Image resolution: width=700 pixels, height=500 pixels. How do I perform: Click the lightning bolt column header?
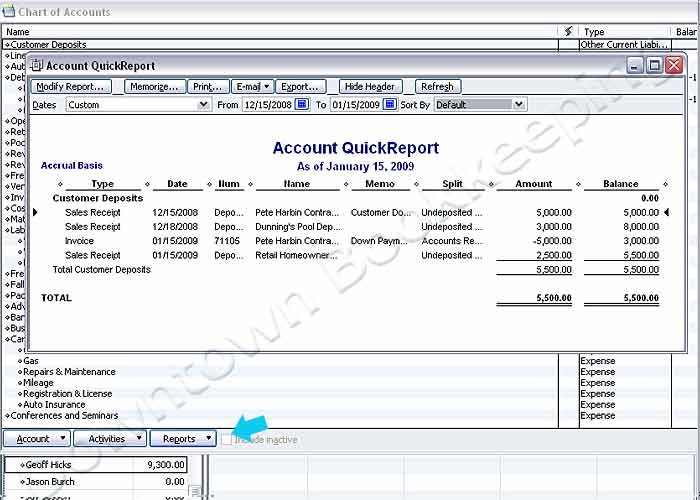coord(568,31)
